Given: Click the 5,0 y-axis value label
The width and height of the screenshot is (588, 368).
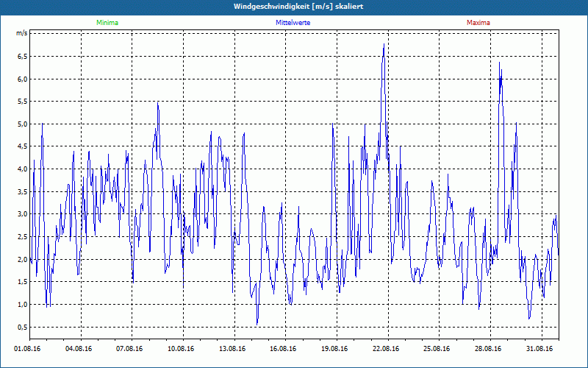Looking at the screenshot, I should [x=22, y=124].
